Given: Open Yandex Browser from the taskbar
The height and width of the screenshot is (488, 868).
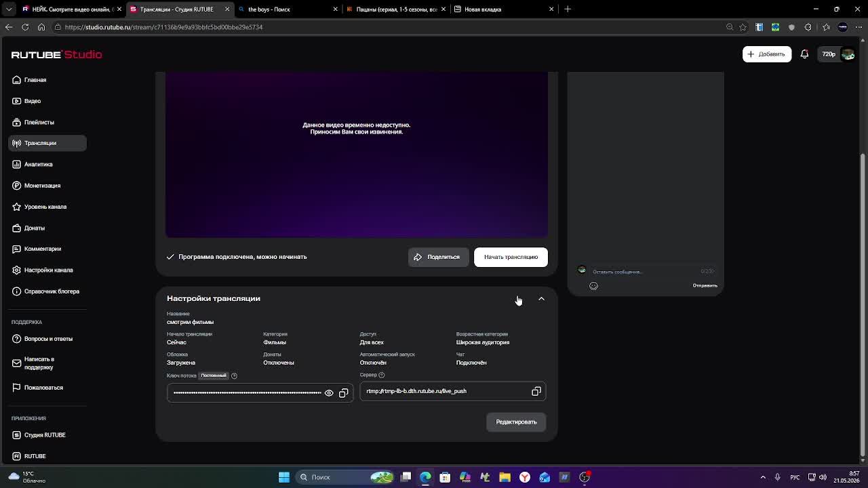Looking at the screenshot, I should pyautogui.click(x=525, y=477).
